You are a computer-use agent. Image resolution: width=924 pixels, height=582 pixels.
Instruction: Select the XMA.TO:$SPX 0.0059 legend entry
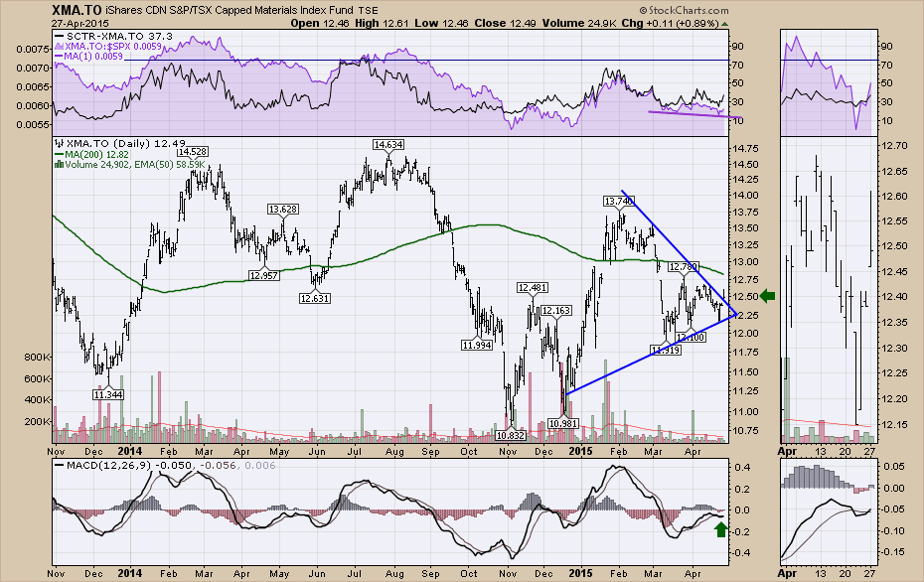click(x=108, y=46)
